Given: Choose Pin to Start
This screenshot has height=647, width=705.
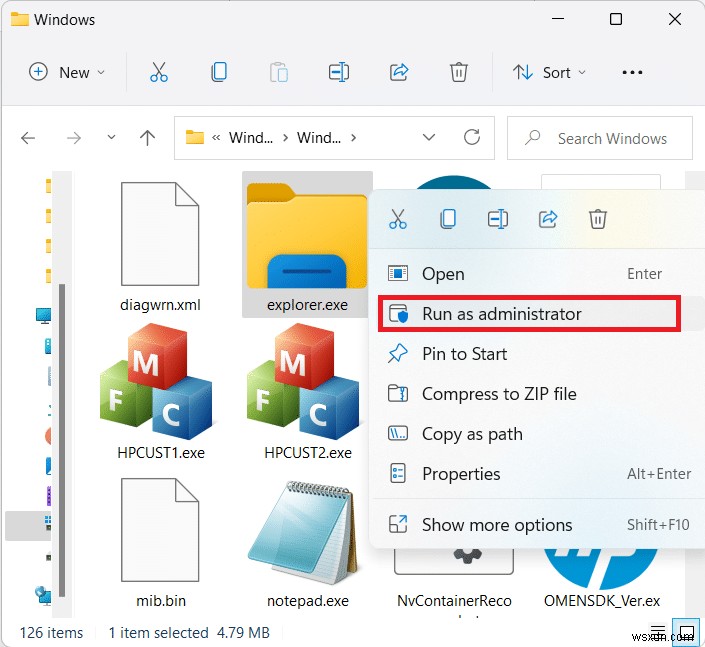Looking at the screenshot, I should 537,354.
